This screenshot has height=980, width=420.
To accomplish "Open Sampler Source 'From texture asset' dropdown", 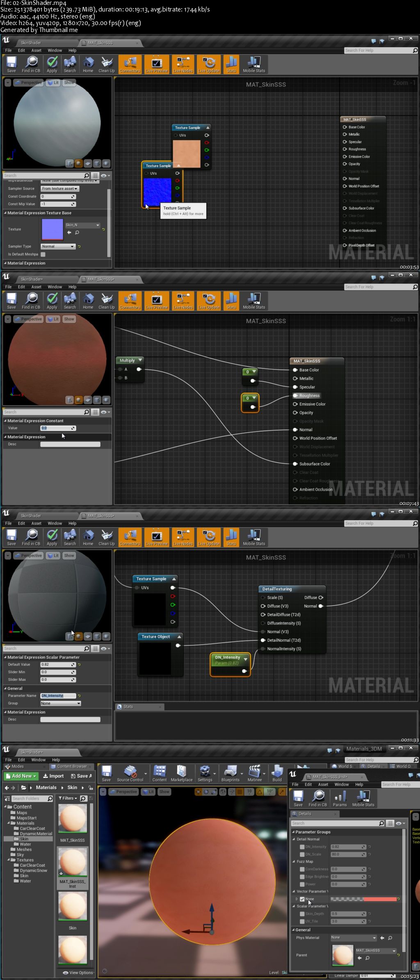I will (60, 188).
